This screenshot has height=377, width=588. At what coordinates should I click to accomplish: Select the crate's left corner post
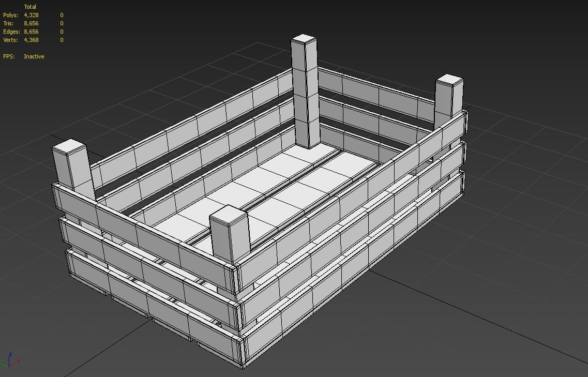73,170
